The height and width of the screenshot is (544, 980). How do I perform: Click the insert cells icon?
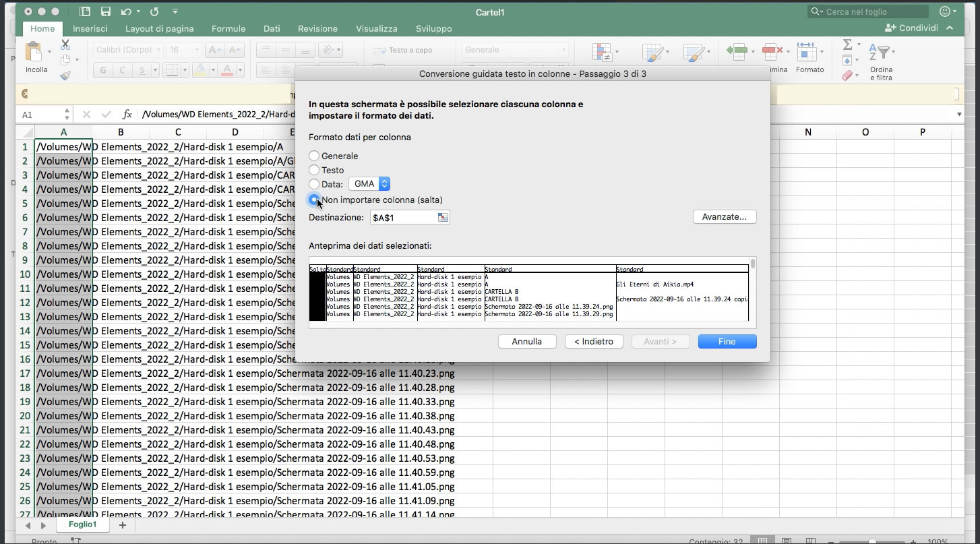(737, 51)
